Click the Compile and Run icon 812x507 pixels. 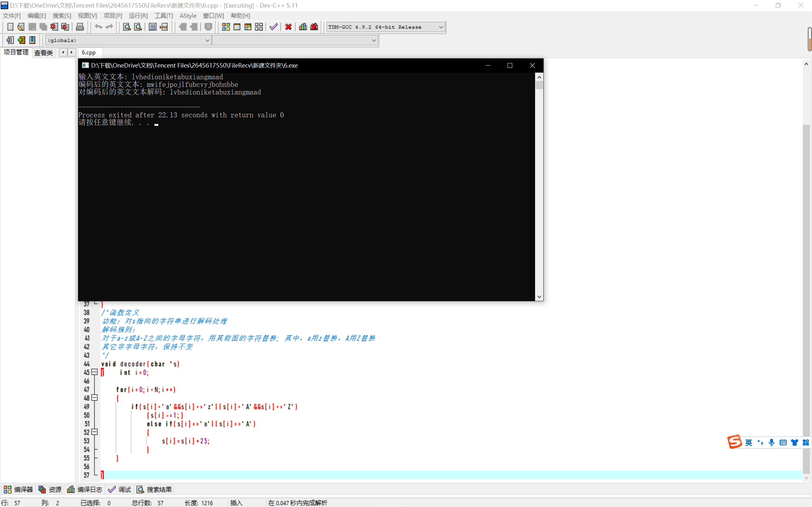(x=248, y=27)
